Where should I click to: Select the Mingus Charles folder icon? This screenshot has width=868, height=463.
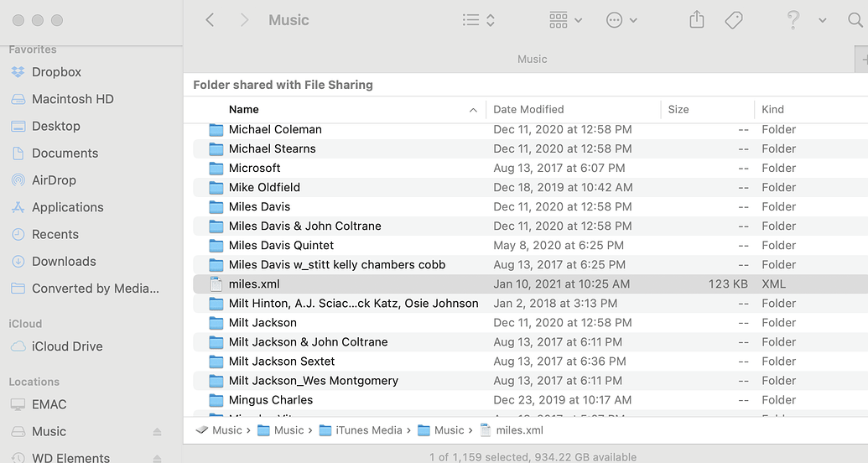click(x=216, y=400)
